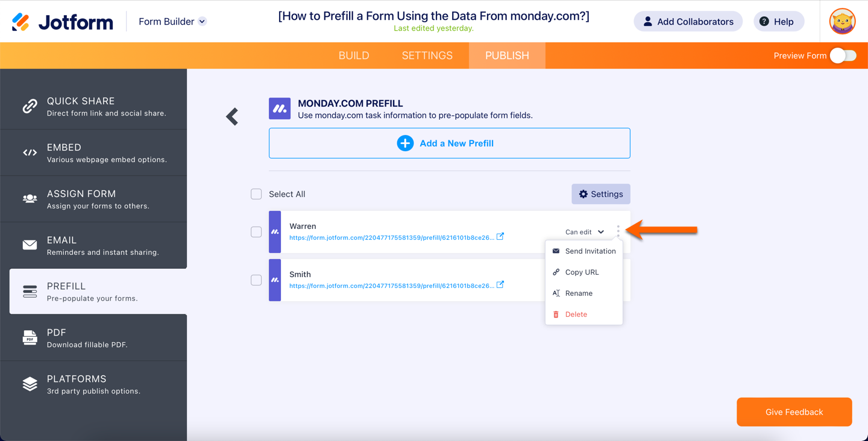Click Add a New Prefill button
This screenshot has height=441, width=868.
[x=449, y=143]
